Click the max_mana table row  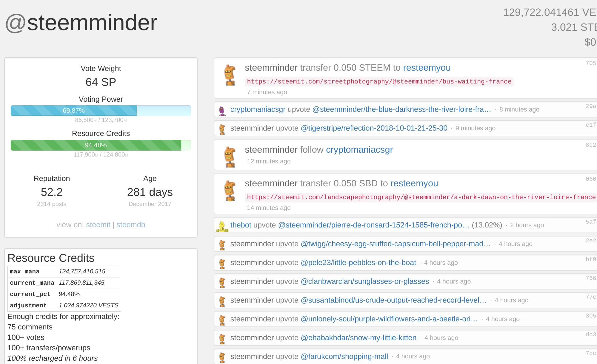click(x=64, y=272)
